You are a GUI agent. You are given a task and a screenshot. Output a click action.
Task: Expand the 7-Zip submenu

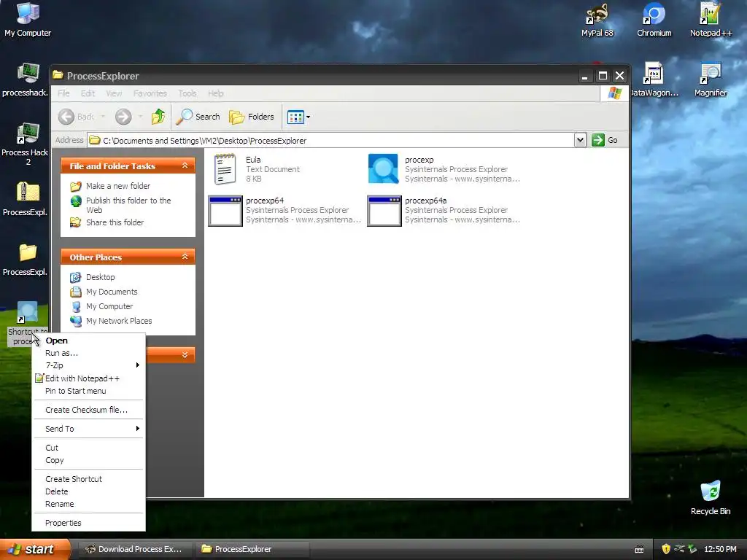(88, 365)
